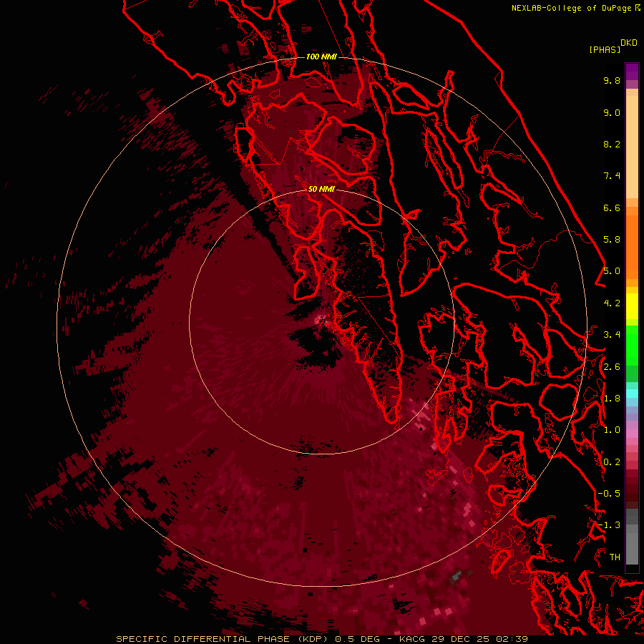Pick the gray bottom band in legend
644x644 pixels.
pyautogui.click(x=632, y=548)
